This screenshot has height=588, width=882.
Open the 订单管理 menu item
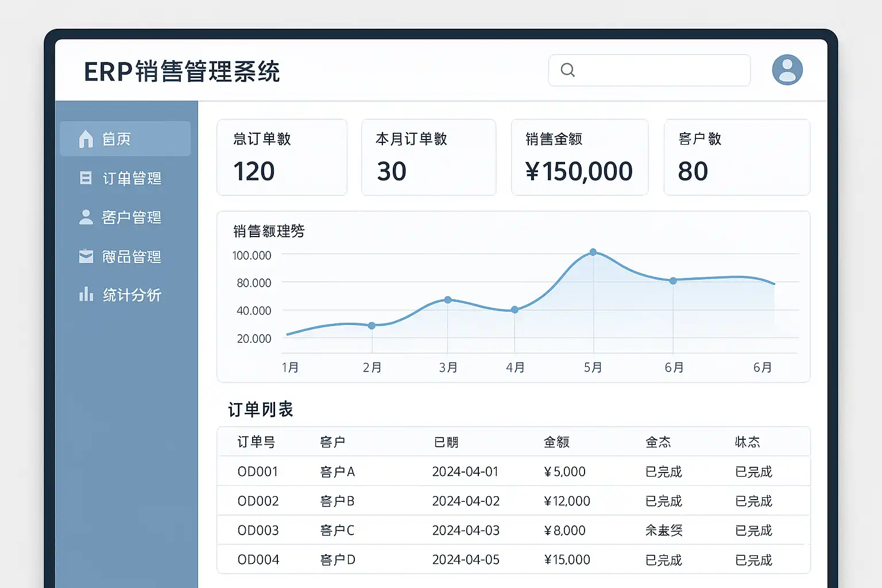click(131, 178)
